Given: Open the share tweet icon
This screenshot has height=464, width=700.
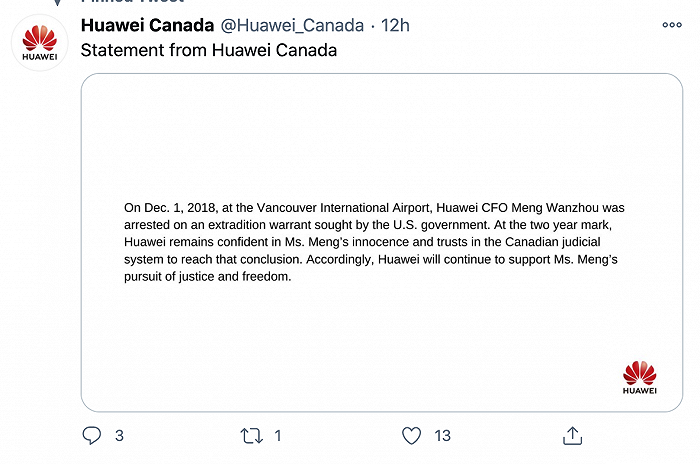Looking at the screenshot, I should [x=572, y=436].
